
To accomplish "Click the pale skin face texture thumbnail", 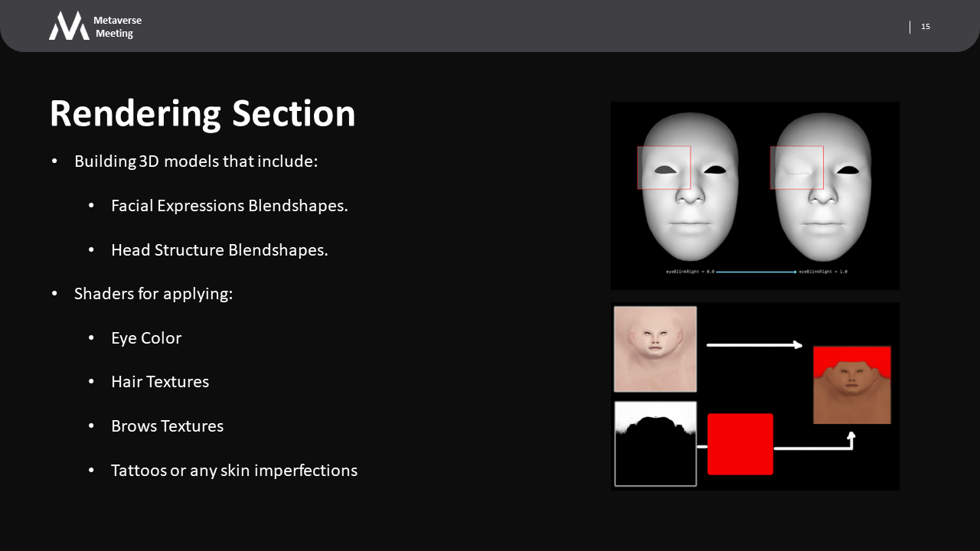I will [x=655, y=349].
